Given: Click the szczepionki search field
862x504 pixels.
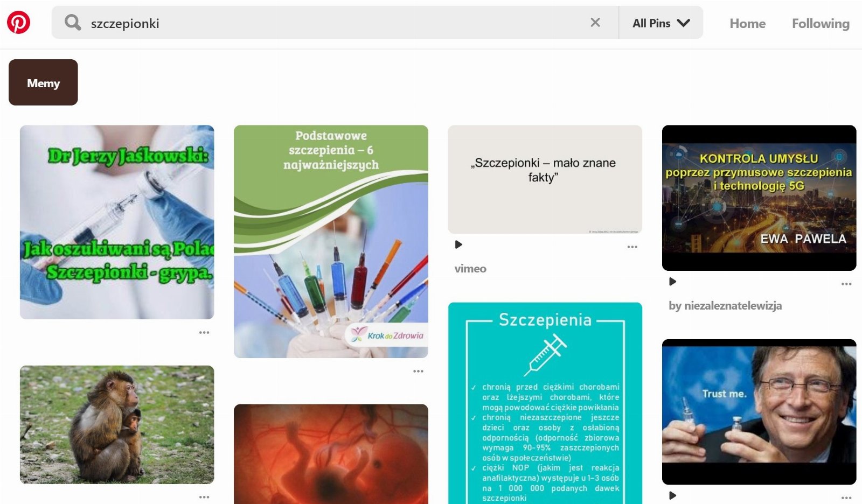Looking at the screenshot, I should [x=335, y=23].
